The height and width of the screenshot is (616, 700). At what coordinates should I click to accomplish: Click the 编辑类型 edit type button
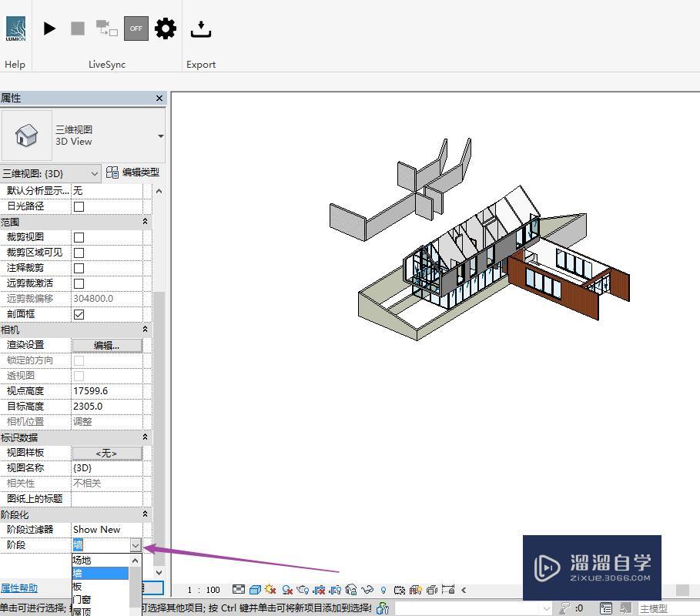pyautogui.click(x=133, y=172)
